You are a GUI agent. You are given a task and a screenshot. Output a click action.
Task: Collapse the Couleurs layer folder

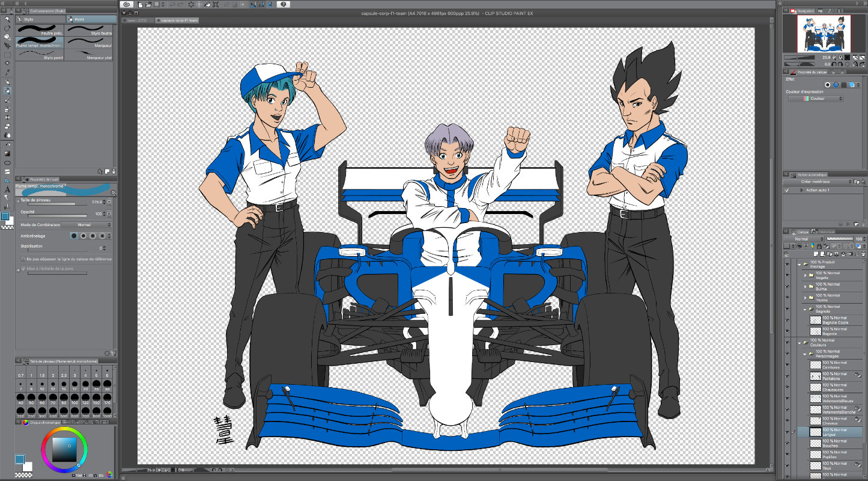tap(800, 343)
